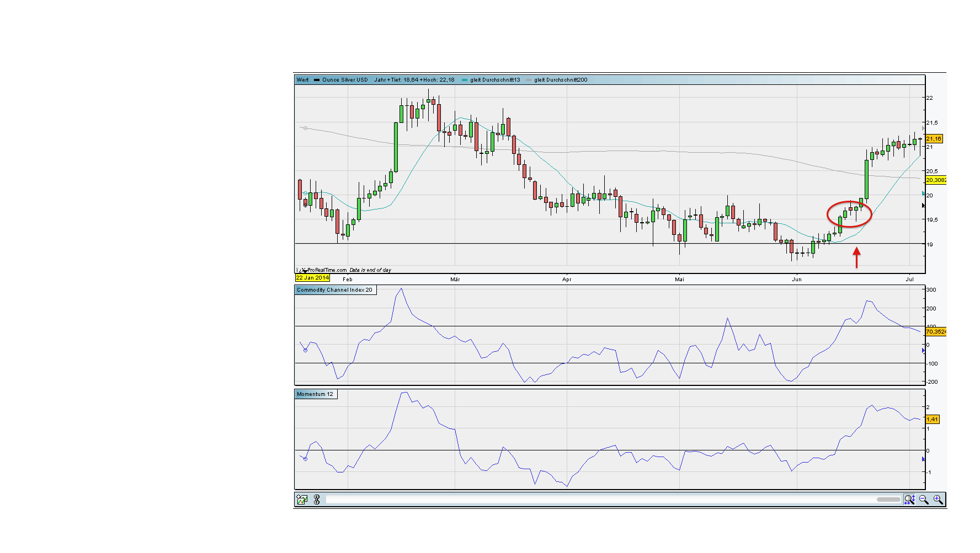
Task: Click the '19,5' price axis value
Action: [932, 220]
